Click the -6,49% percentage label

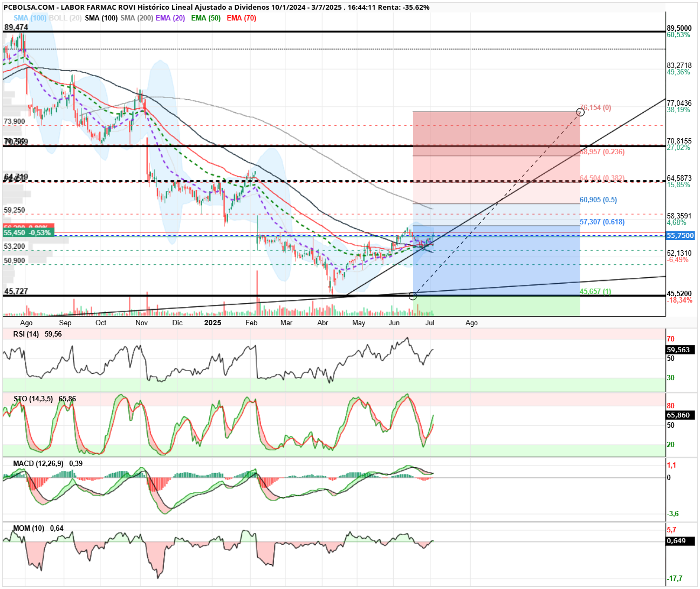(x=678, y=259)
